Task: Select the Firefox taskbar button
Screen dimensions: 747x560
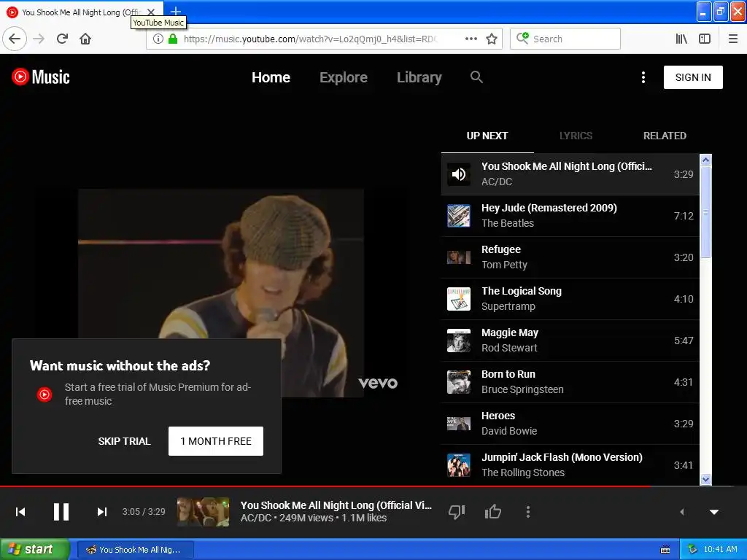Action: tap(135, 550)
